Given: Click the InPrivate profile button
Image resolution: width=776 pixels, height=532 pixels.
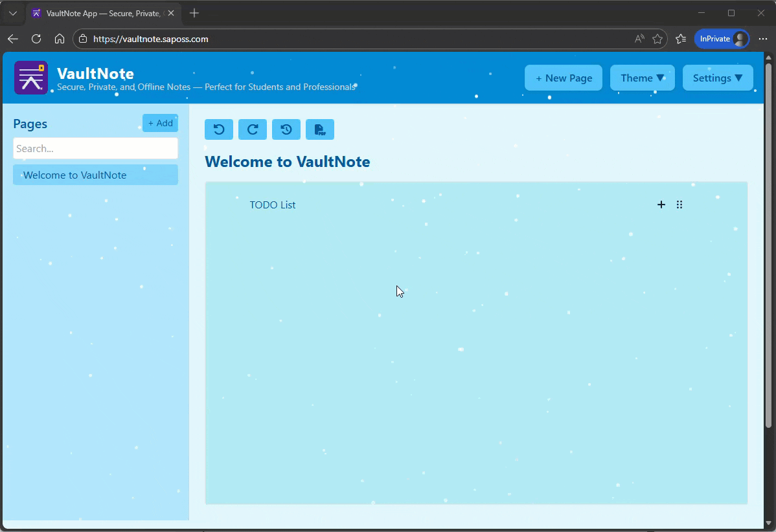Looking at the screenshot, I should [722, 39].
